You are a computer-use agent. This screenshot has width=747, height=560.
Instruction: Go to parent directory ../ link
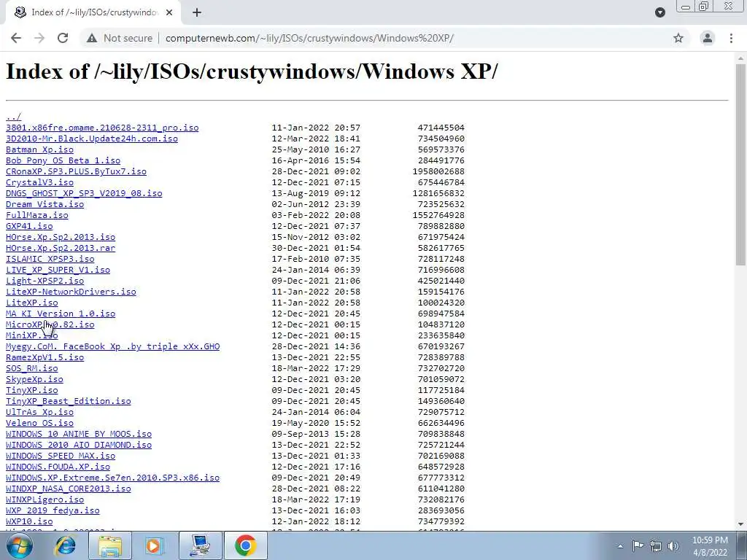pos(13,117)
